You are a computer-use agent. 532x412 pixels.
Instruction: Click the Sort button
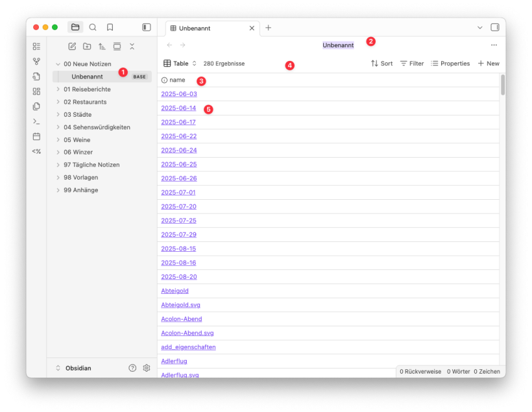pos(381,64)
